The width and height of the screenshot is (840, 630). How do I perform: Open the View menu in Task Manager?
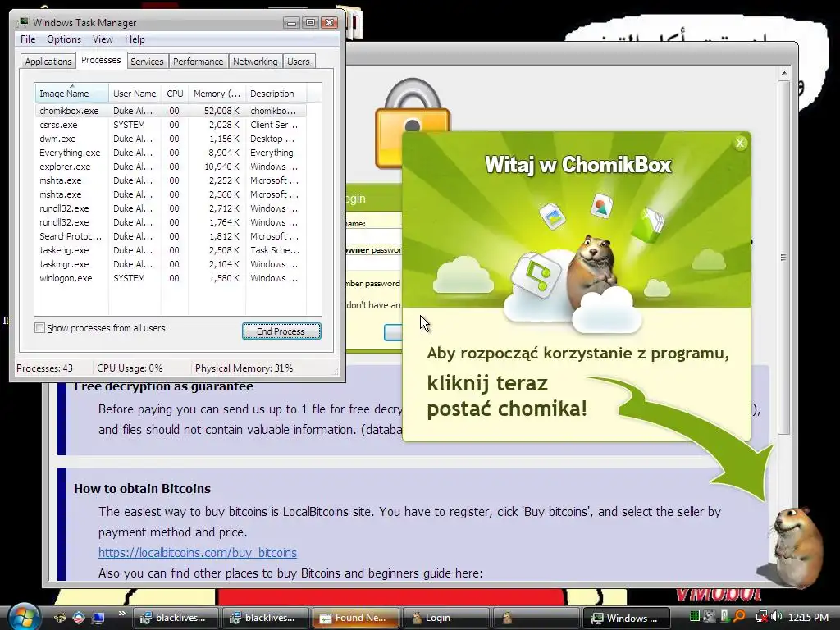[x=103, y=39]
